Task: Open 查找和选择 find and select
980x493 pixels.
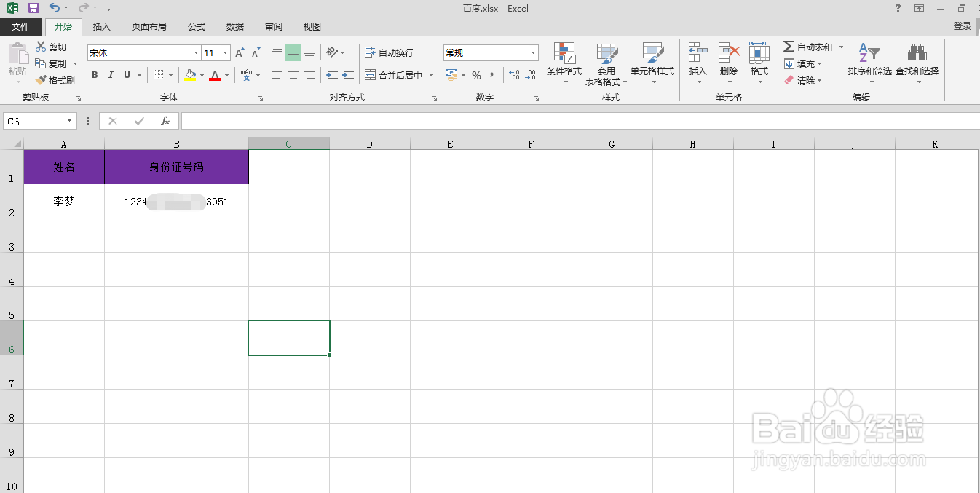Action: pos(917,63)
